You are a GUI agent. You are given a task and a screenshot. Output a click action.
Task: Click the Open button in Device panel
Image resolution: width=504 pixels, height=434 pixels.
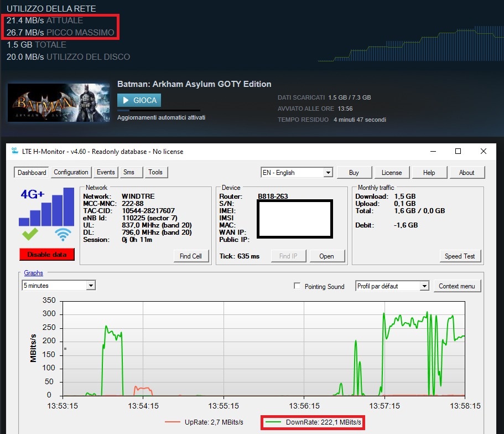pyautogui.click(x=327, y=256)
